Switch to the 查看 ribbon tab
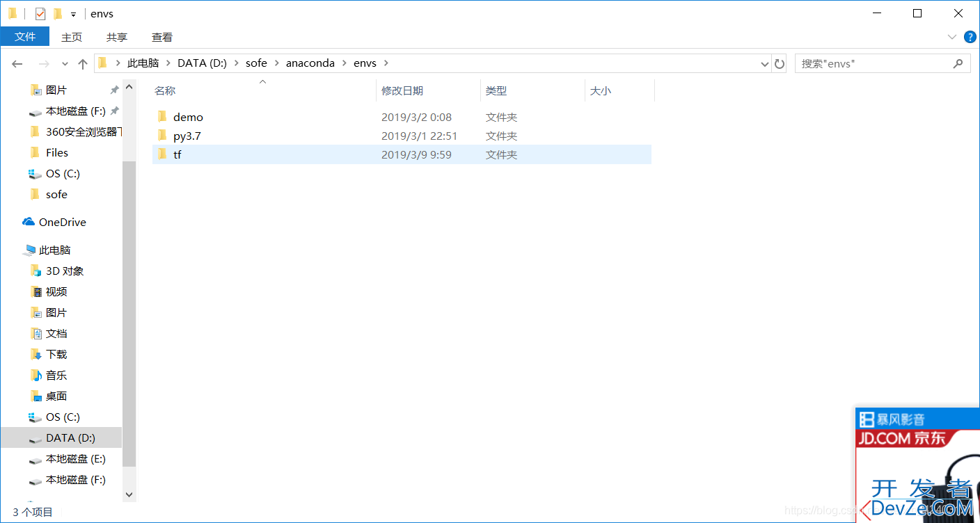Screen dimensions: 980x523 coord(162,37)
